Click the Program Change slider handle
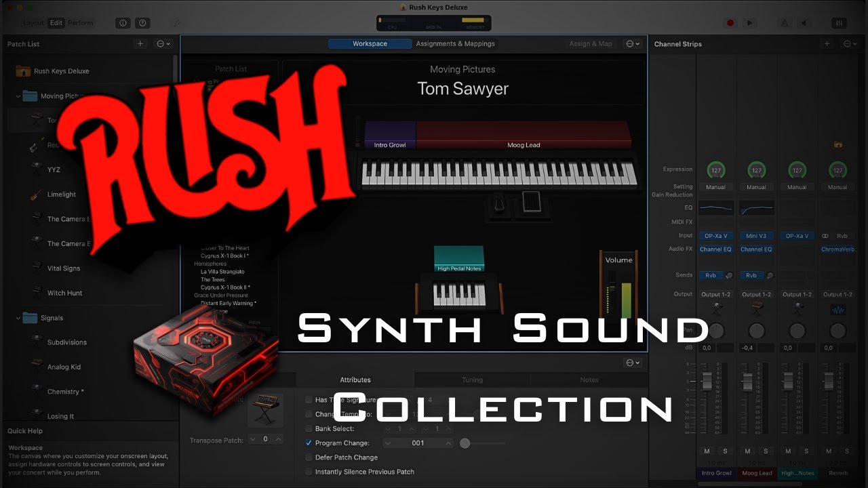Image resolution: width=868 pixels, height=488 pixels. click(x=465, y=443)
